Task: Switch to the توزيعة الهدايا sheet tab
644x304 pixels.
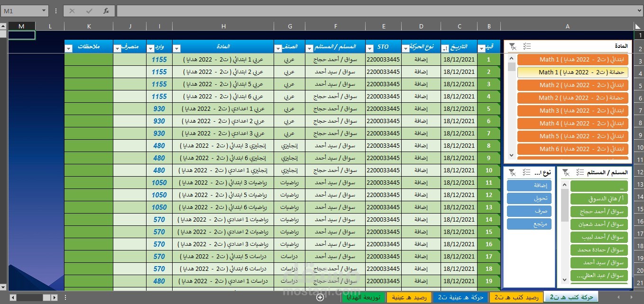Action: pos(363,297)
